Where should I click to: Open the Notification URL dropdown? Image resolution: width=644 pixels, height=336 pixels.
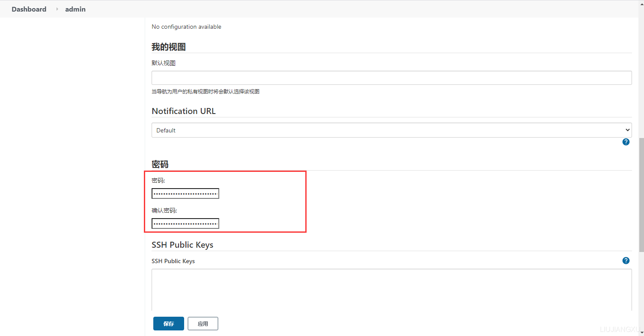(x=391, y=130)
